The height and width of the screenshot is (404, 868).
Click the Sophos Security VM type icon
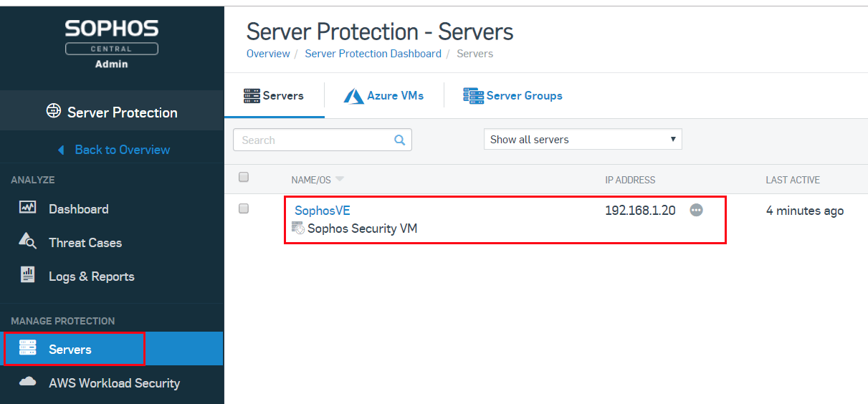tap(298, 229)
